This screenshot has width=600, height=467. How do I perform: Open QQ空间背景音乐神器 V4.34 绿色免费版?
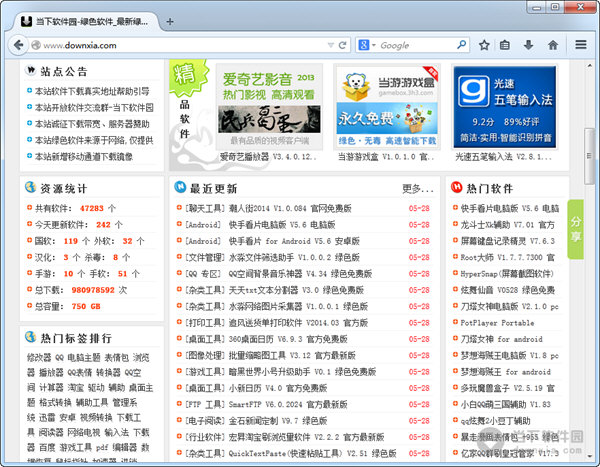[x=300, y=274]
